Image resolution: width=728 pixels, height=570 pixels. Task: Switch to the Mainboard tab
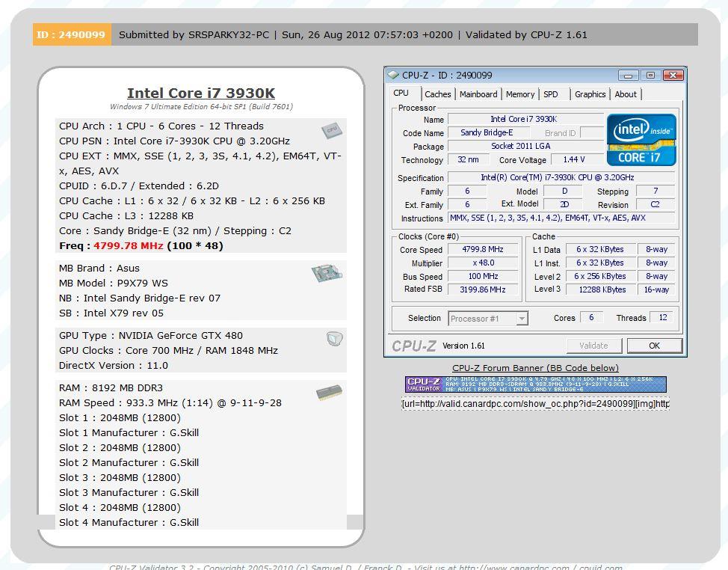tap(478, 94)
